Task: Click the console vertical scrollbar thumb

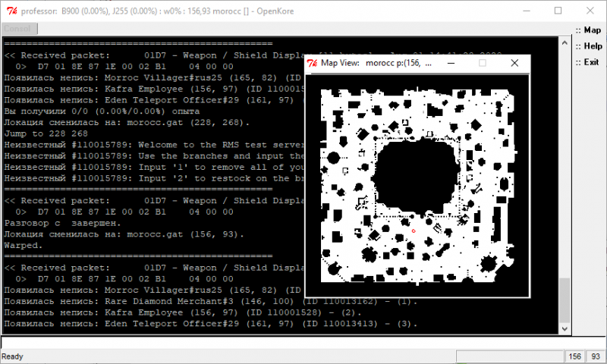Action: [565, 300]
